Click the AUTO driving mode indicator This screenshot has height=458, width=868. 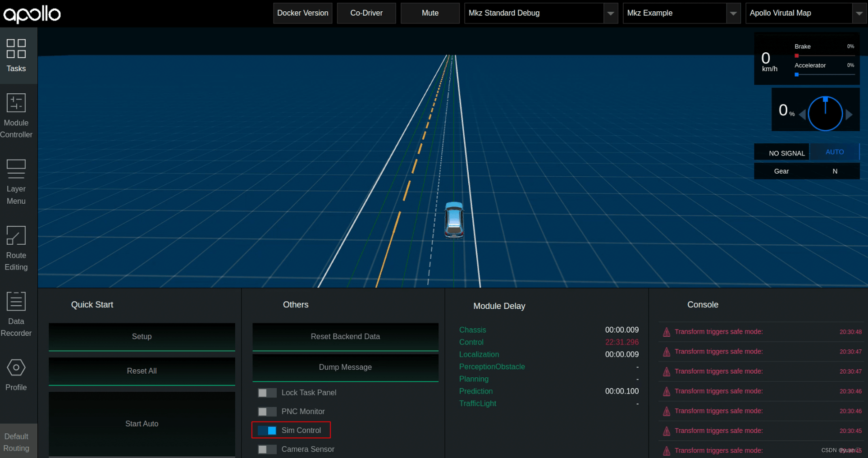(835, 152)
